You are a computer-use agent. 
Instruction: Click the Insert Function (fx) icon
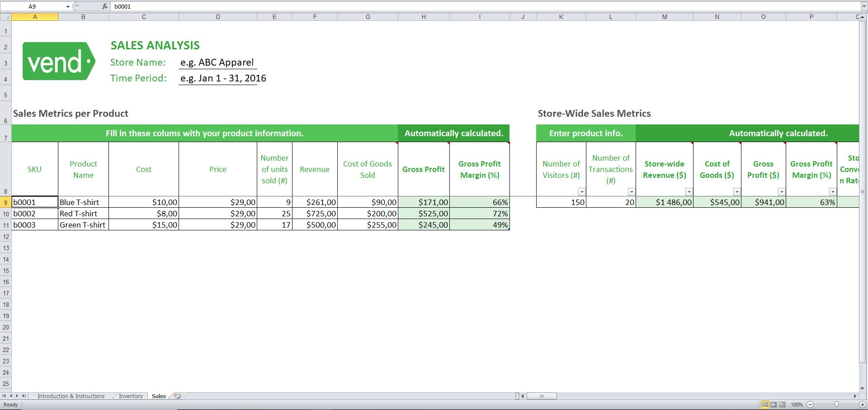tap(105, 6)
